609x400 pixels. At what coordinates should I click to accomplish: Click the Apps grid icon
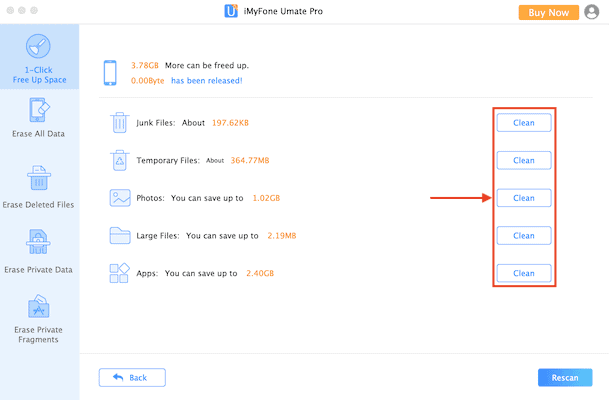[x=119, y=273]
